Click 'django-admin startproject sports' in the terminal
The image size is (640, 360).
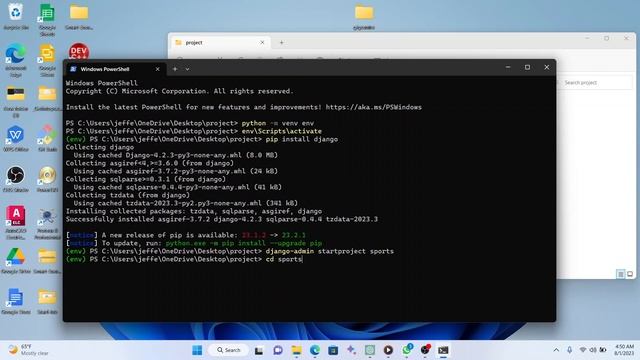click(329, 251)
